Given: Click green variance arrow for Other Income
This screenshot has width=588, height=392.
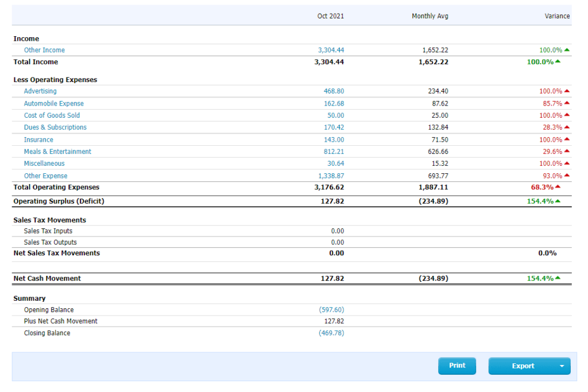Looking at the screenshot, I should click(567, 50).
